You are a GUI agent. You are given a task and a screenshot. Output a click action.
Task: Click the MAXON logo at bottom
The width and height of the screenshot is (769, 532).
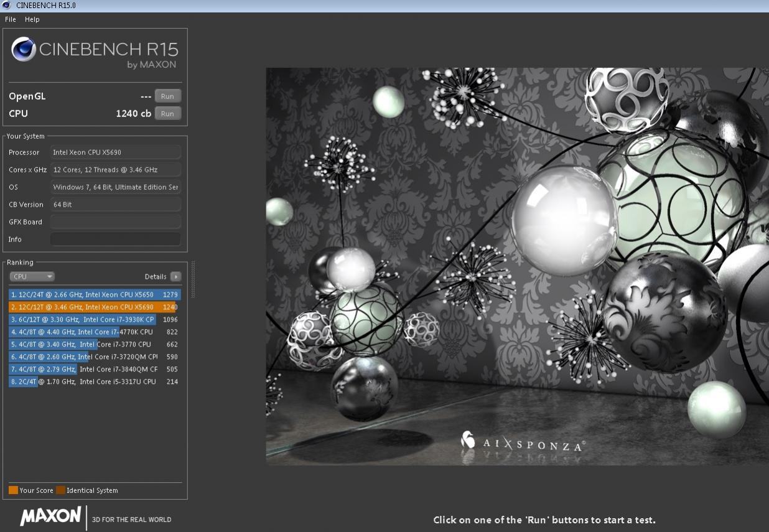(50, 516)
